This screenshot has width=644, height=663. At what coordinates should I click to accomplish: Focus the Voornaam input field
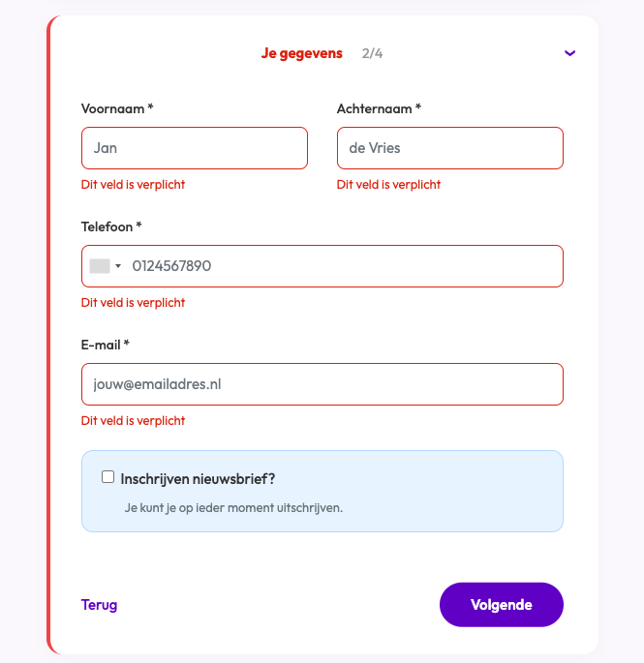point(195,148)
